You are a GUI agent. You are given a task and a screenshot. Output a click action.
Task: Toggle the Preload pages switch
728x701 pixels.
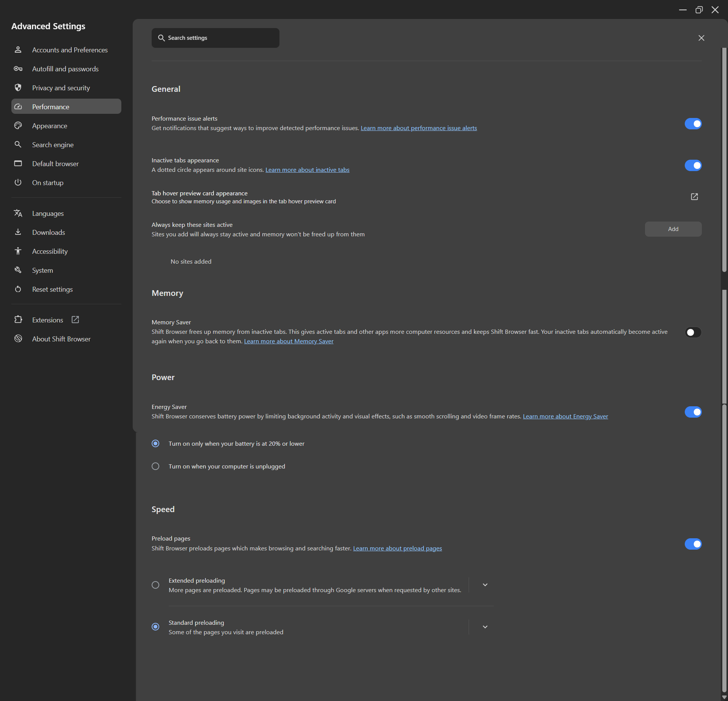(x=693, y=544)
